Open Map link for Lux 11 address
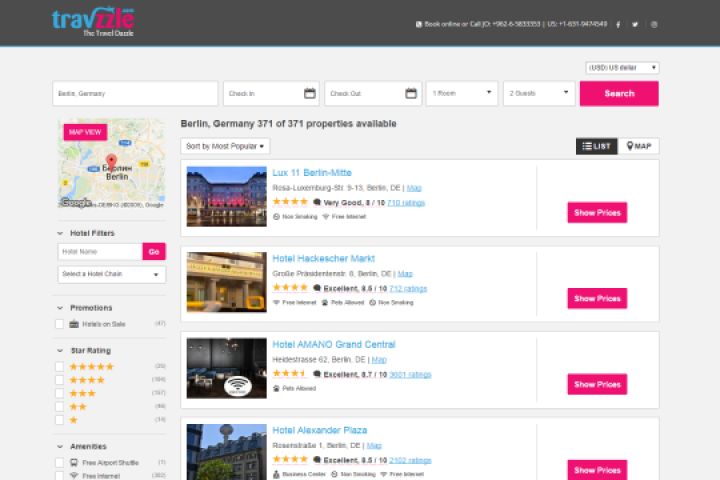The image size is (720, 480). point(414,188)
